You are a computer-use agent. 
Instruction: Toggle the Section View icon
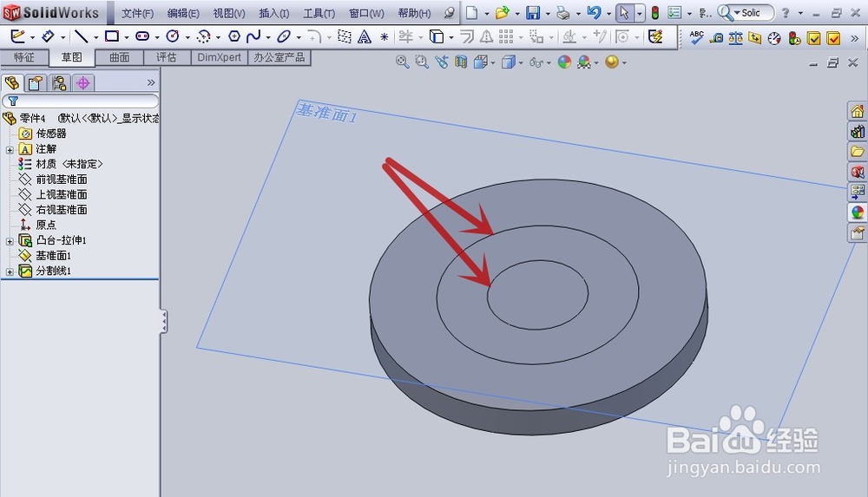tap(461, 62)
